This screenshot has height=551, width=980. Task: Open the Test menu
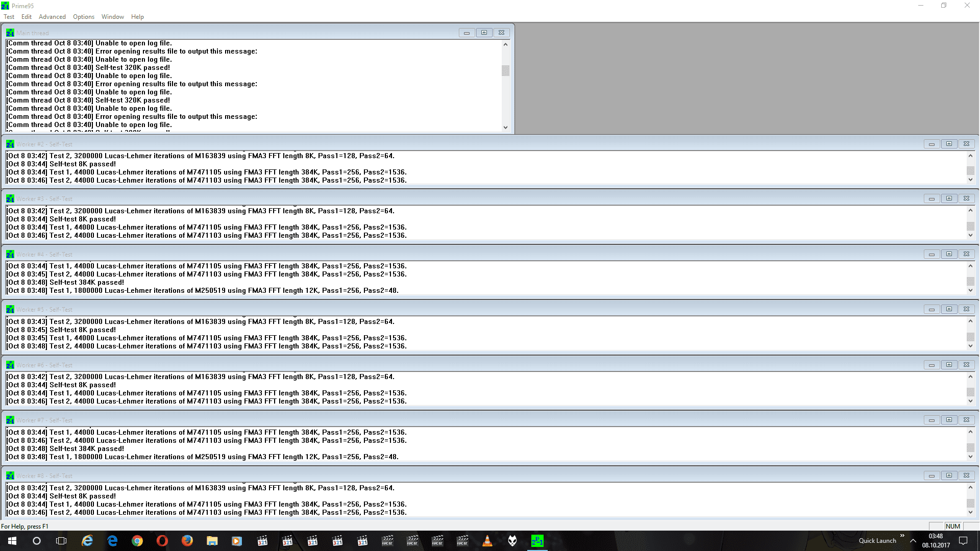pos(9,17)
